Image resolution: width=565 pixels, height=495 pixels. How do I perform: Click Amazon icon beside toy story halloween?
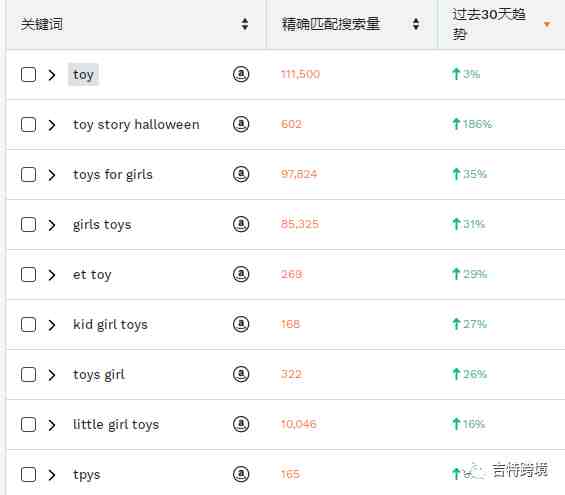pyautogui.click(x=241, y=124)
